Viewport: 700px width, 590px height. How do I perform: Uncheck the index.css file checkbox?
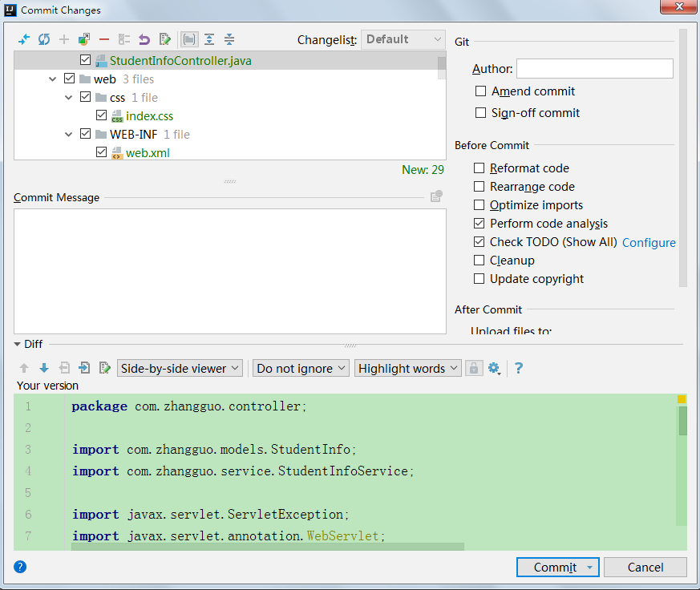pyautogui.click(x=101, y=116)
